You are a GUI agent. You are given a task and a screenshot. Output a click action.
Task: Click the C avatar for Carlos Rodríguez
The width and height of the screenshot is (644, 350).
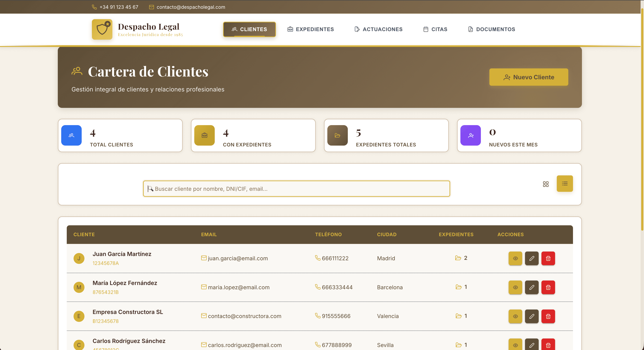click(79, 345)
